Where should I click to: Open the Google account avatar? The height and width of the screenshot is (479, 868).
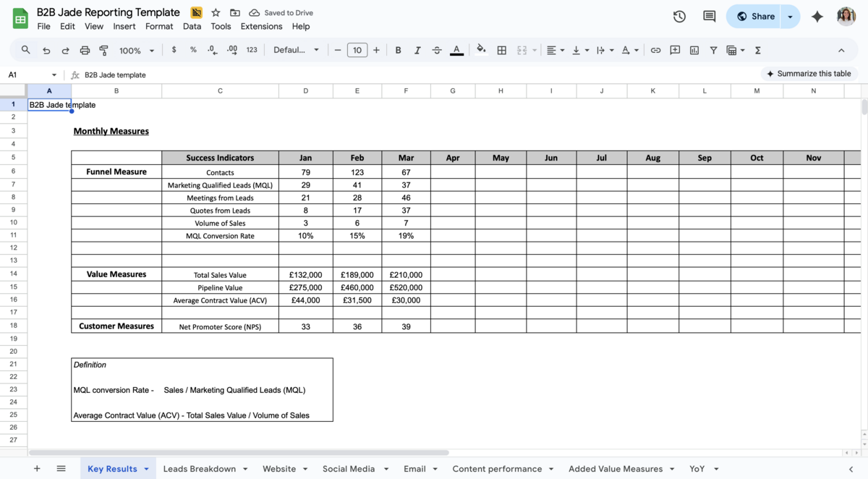tap(846, 17)
